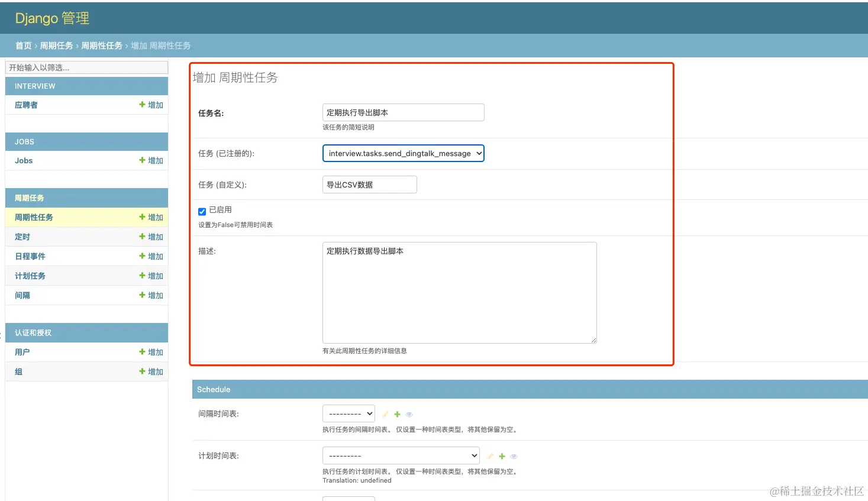
Task: Open 组 in the sidebar
Action: tap(18, 371)
